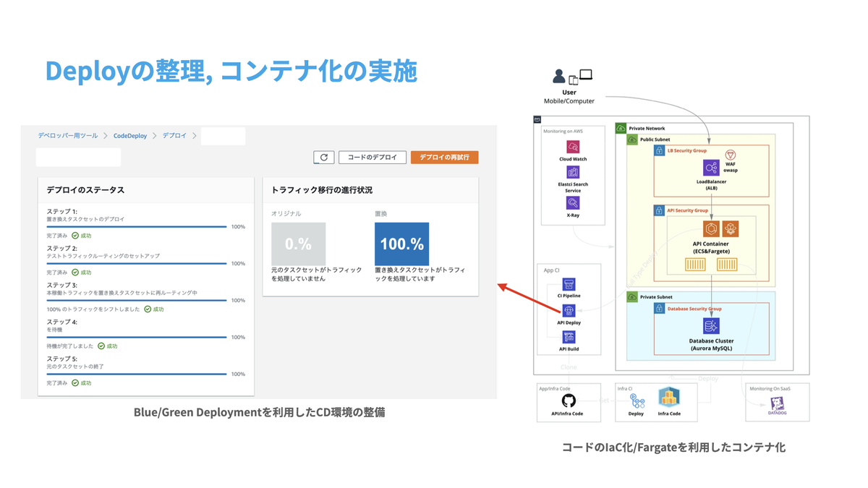Click the ステップ 5: label
Screen dimensions: 868x488
(x=61, y=359)
